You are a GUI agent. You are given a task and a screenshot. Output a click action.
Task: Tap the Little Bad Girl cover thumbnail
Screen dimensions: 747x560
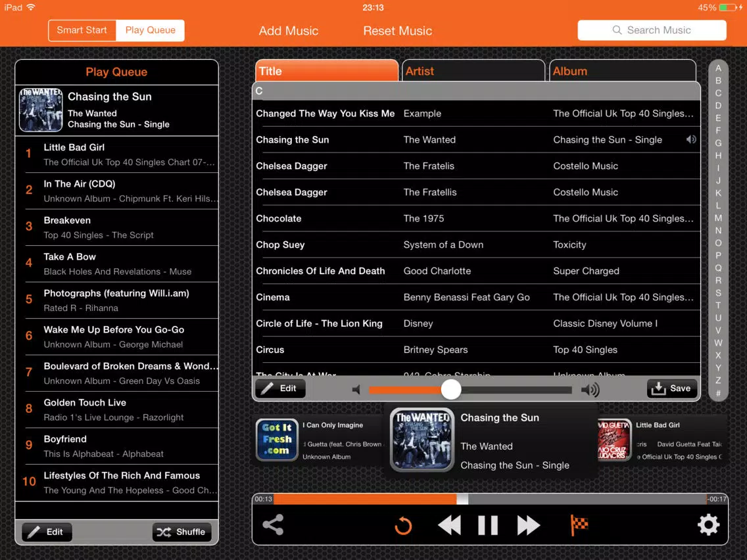click(614, 440)
